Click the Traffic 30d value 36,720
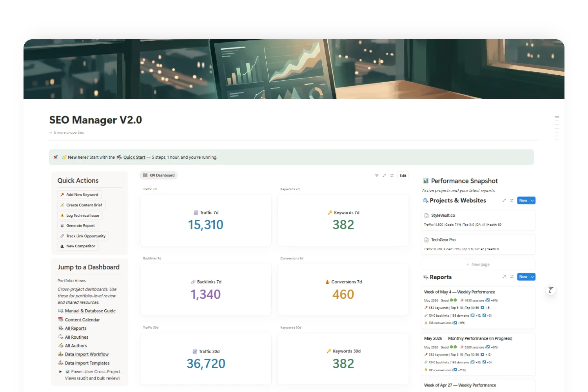This screenshot has height=392, width=588. pos(206,364)
